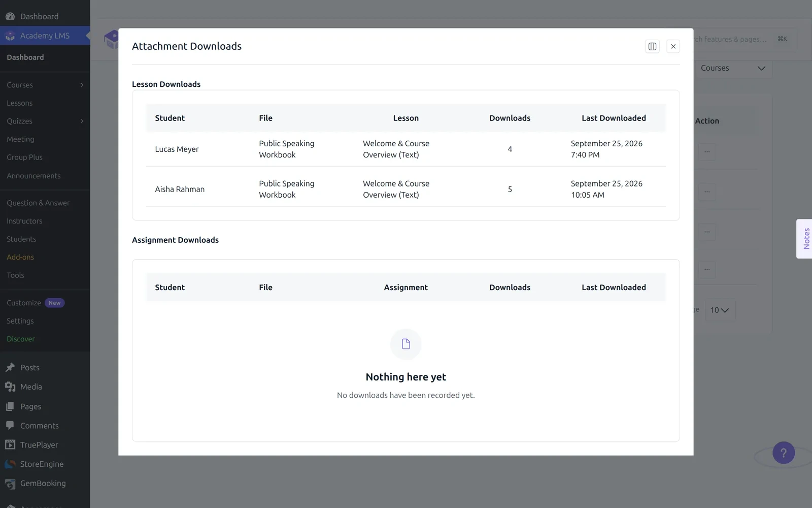
Task: Open the Notes side tab
Action: pyautogui.click(x=805, y=239)
